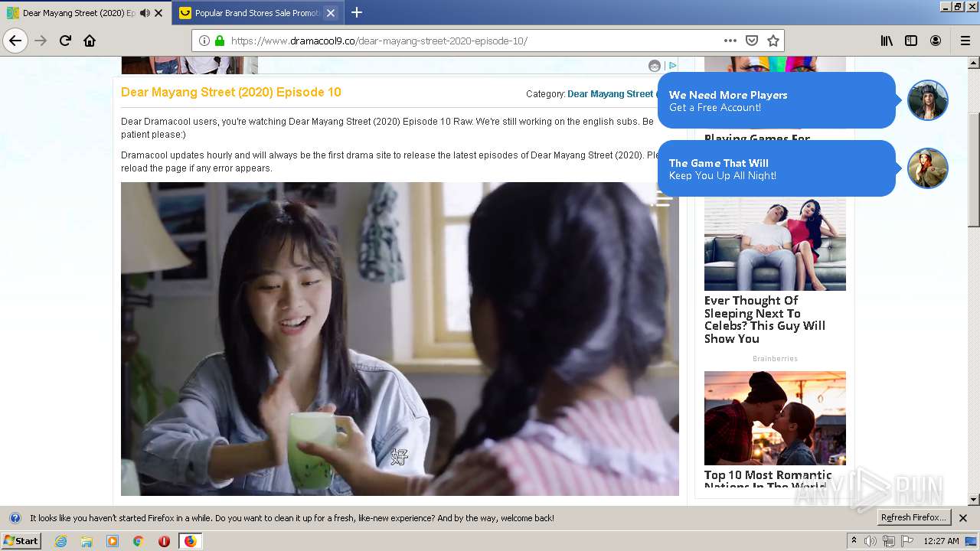The width and height of the screenshot is (980, 551).
Task: Launch Chrome from the taskbar
Action: coord(138,541)
